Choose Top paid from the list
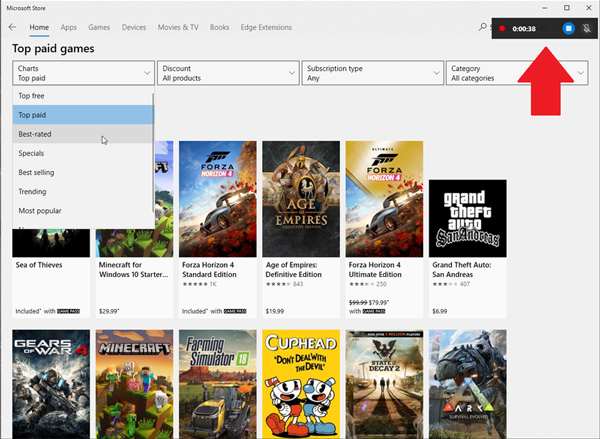 pyautogui.click(x=83, y=115)
